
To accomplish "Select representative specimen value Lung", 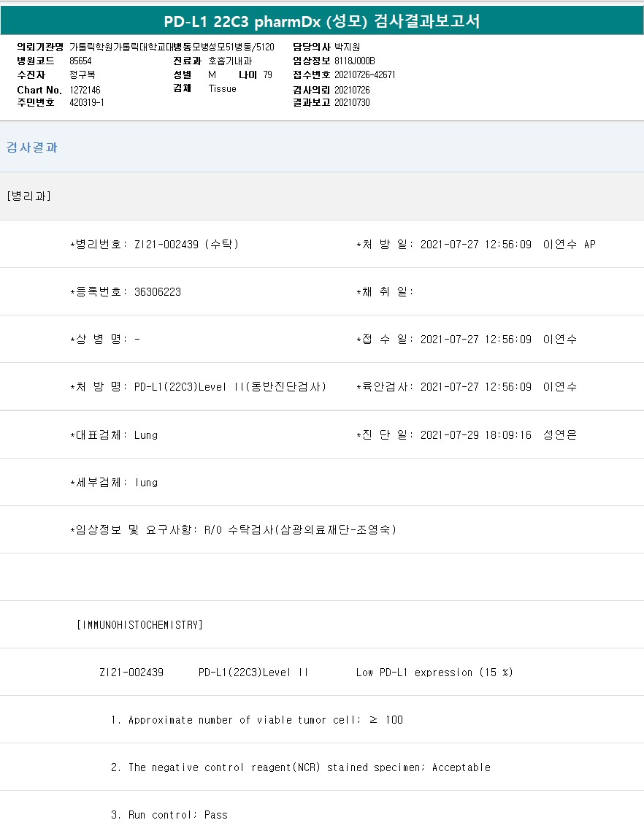I will click(145, 435).
